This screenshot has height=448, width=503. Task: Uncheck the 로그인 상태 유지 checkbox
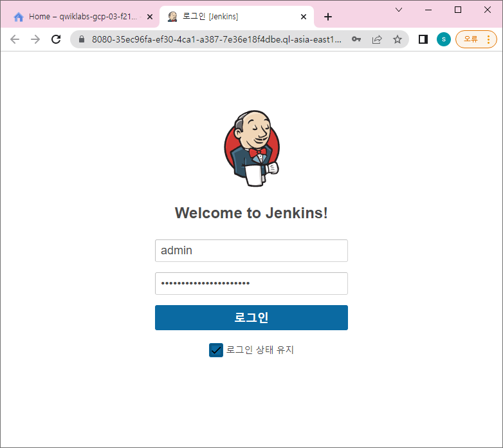click(216, 350)
